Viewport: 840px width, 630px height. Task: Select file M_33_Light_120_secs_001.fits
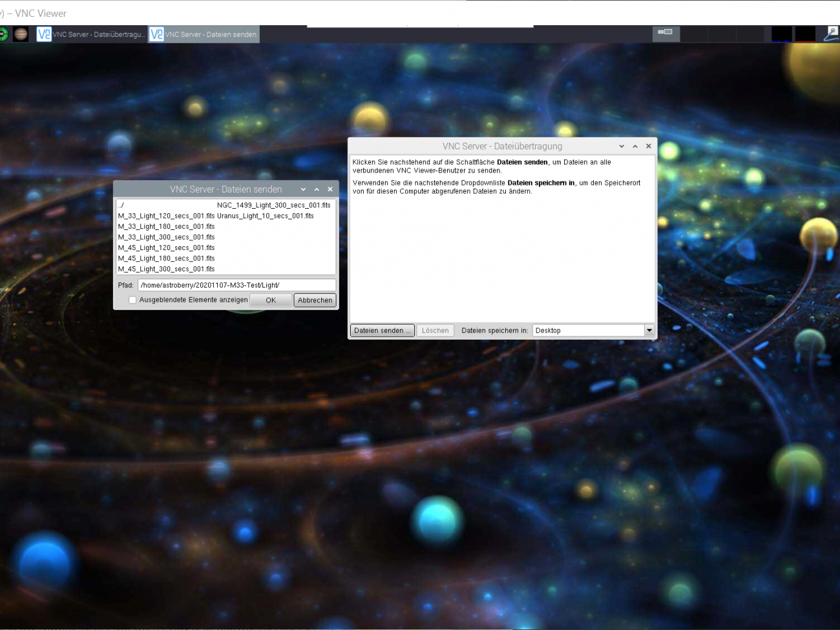(166, 216)
